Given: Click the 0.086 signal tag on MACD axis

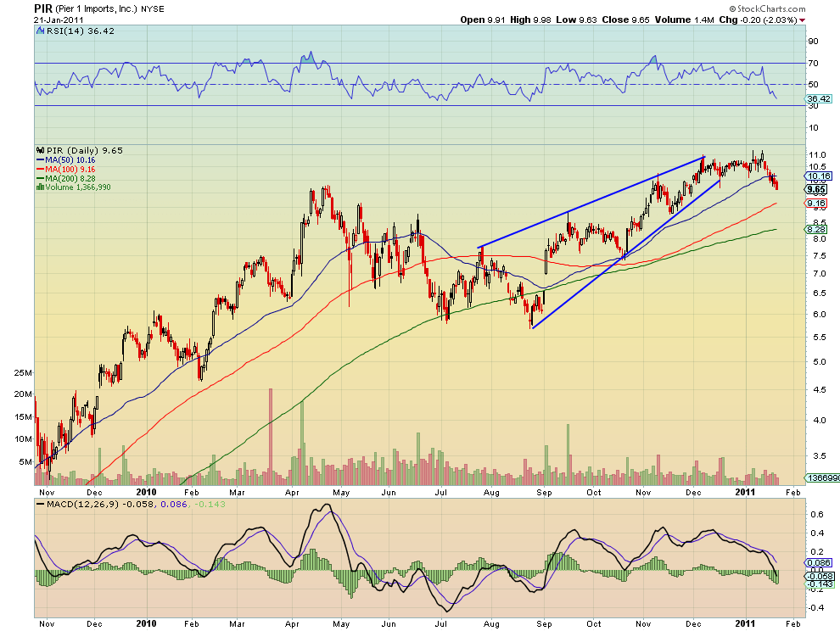Looking at the screenshot, I should pos(819,563).
